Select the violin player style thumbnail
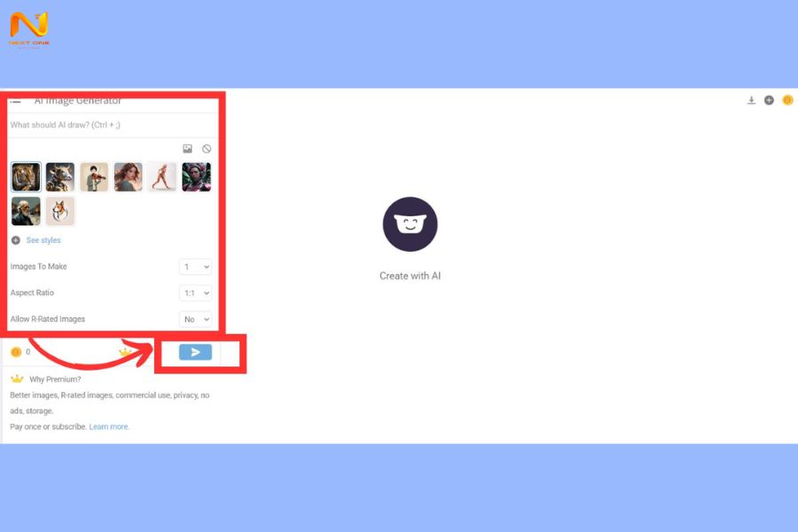The image size is (798, 532). 94,176
